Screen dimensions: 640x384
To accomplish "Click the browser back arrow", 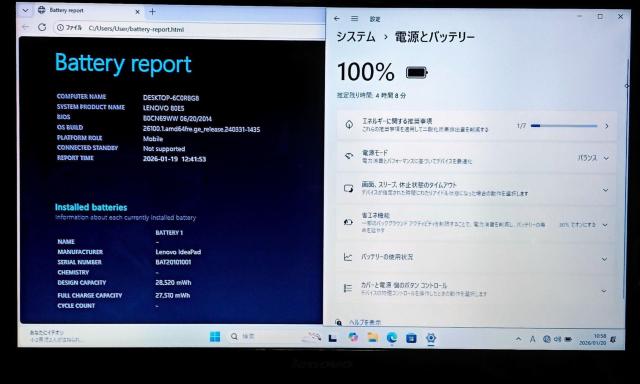I will pyautogui.click(x=26, y=27).
